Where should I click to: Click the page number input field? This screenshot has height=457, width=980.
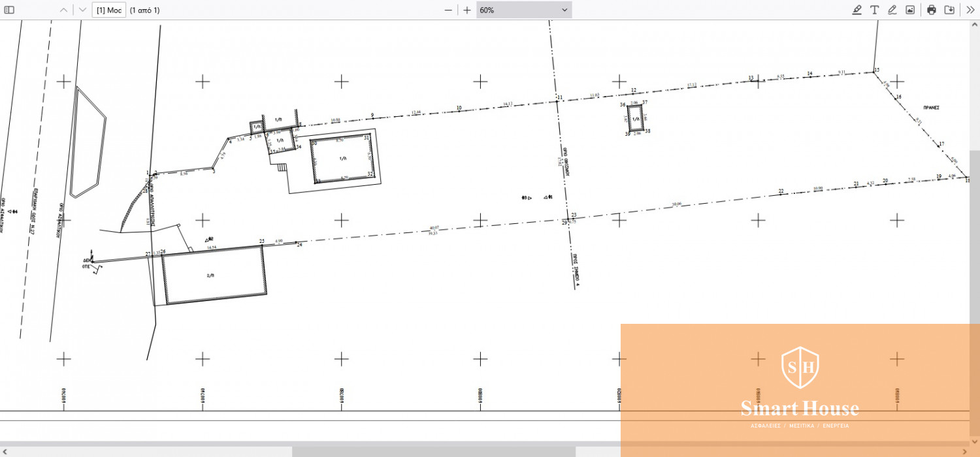[108, 10]
